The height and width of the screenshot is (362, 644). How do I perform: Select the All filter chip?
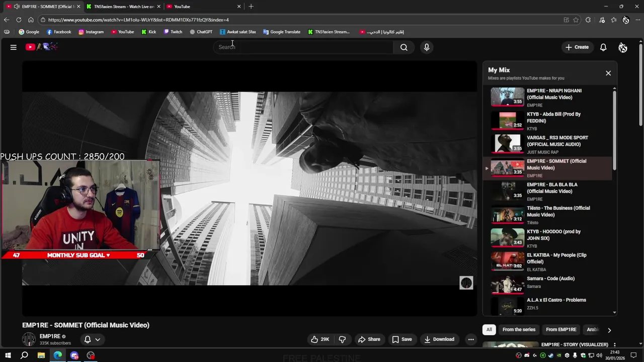coord(489,330)
